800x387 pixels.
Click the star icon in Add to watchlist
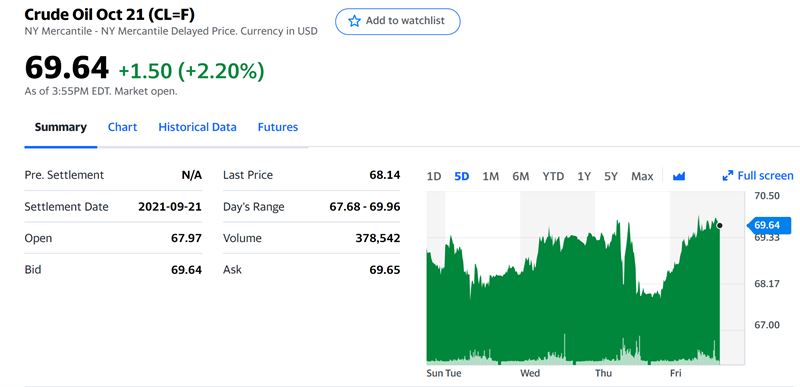(x=354, y=21)
